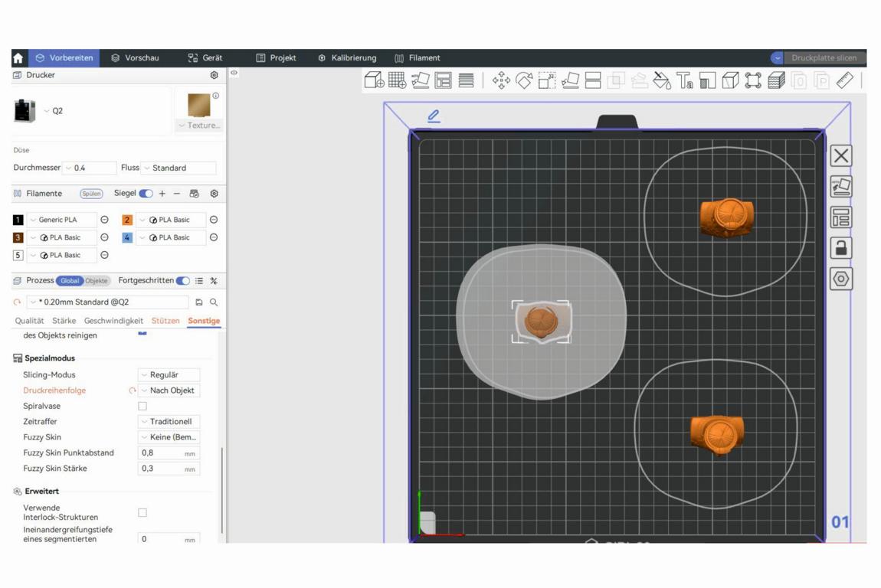
Task: Switch to the Vorschau tab
Action: 135,58
